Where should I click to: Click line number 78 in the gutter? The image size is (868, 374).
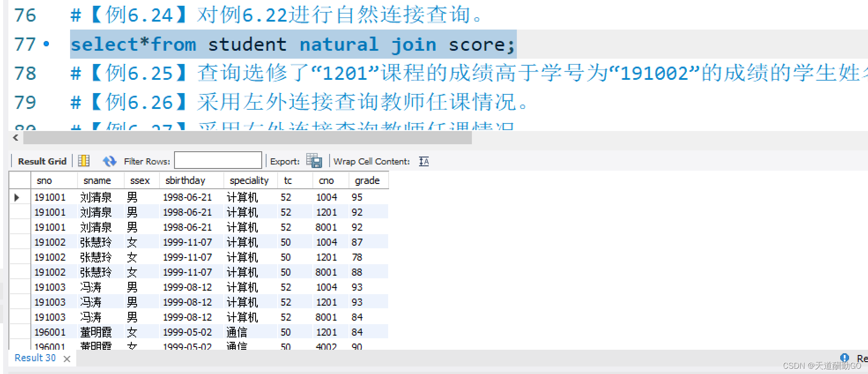(25, 74)
